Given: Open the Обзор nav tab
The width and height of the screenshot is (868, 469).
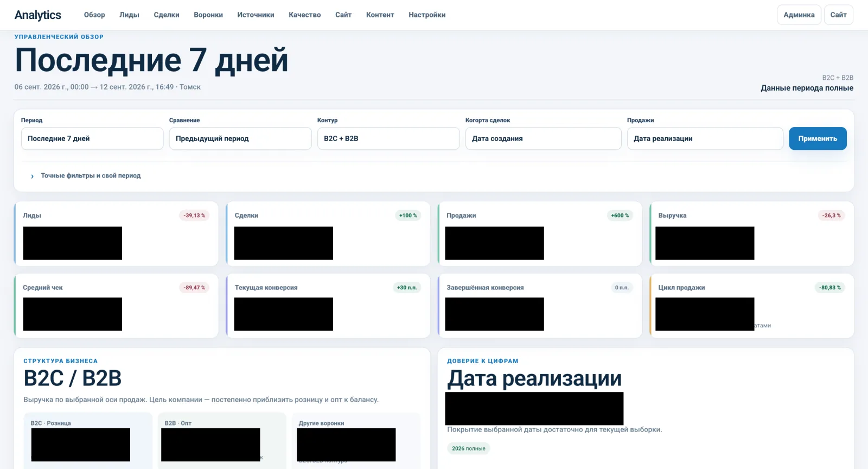Looking at the screenshot, I should pyautogui.click(x=94, y=15).
